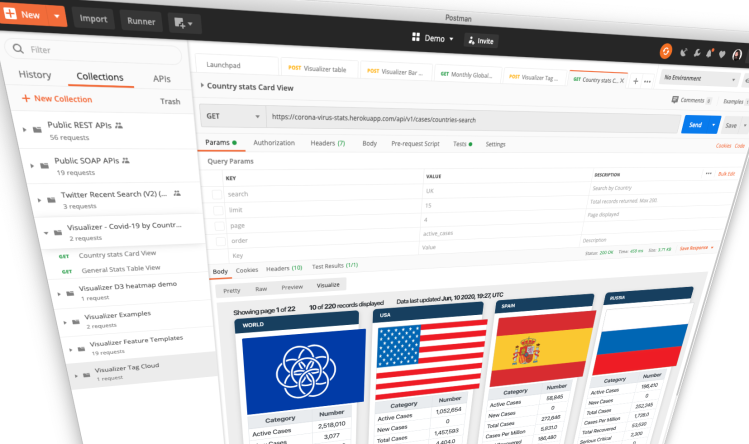
Task: Switch to the Launchpad tab
Action: pyautogui.click(x=224, y=65)
